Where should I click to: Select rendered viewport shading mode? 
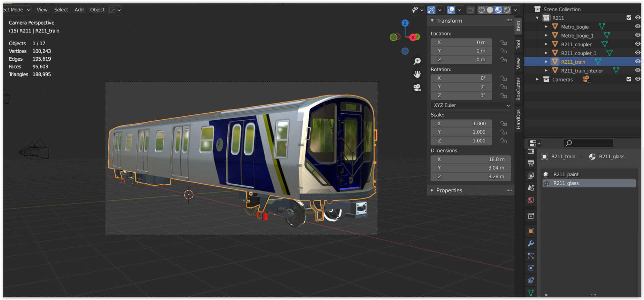click(507, 10)
